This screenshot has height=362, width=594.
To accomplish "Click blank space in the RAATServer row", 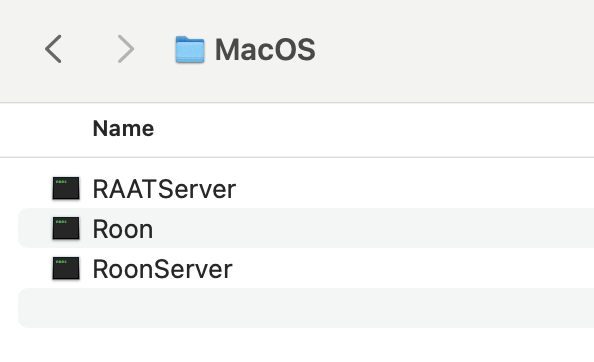I will (415, 188).
